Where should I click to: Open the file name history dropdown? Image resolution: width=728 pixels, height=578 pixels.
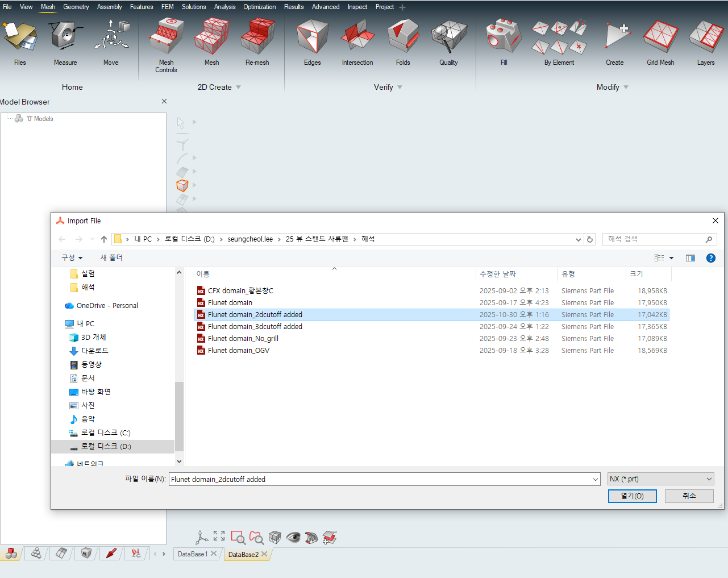pos(595,479)
